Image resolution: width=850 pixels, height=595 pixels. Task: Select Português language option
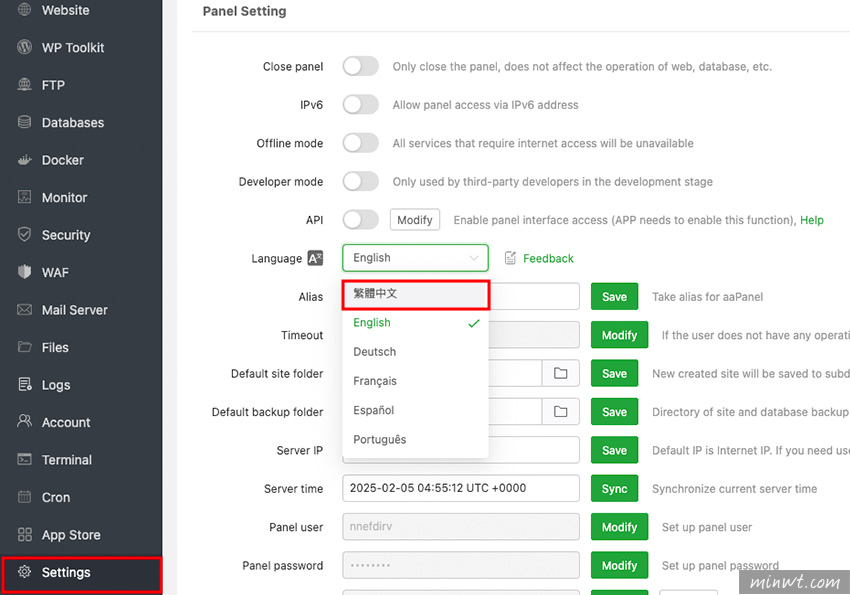415,439
